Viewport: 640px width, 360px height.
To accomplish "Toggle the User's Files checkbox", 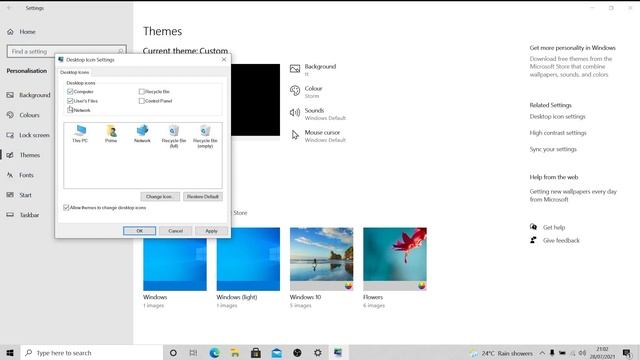I will [x=70, y=100].
